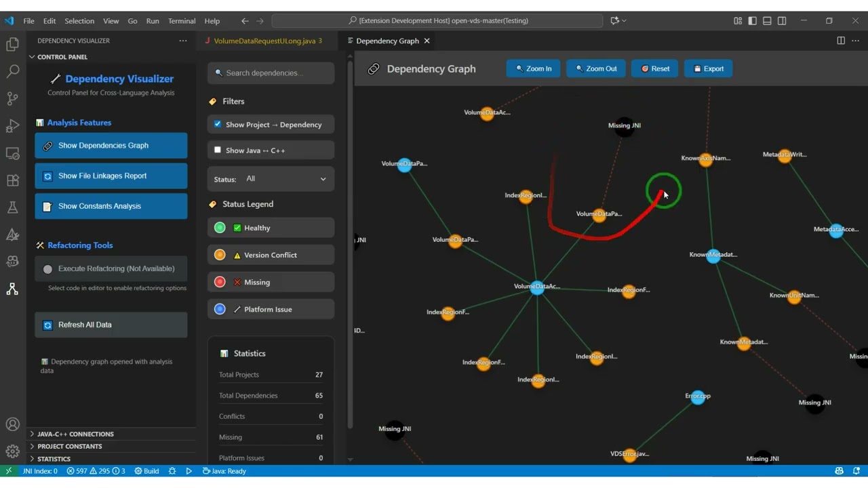This screenshot has height=488, width=868.
Task: Select the KnownUnitNam... graph node
Action: 794,297
